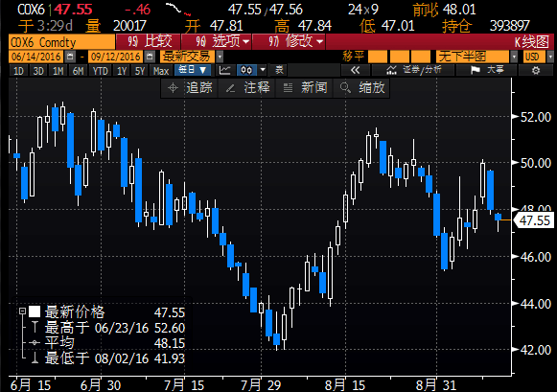Toggle the 表 table view button
557x392 pixels.
click(x=279, y=70)
